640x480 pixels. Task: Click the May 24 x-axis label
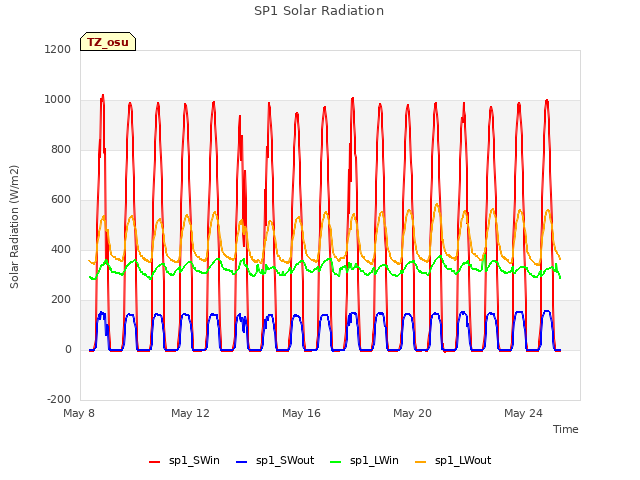(523, 413)
